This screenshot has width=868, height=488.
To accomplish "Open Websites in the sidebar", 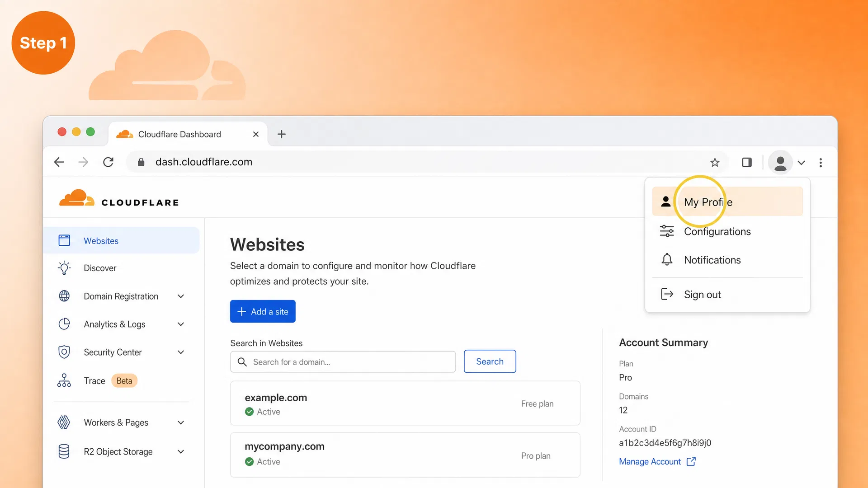I will point(122,240).
